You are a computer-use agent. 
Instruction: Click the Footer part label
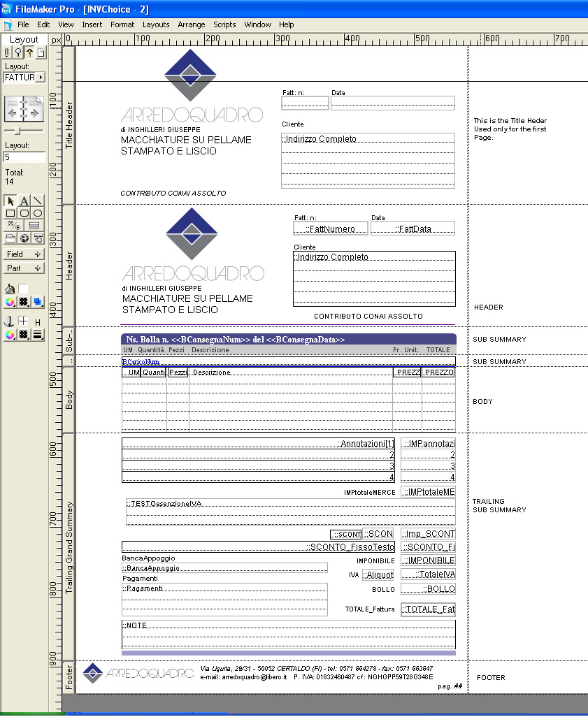(69, 677)
